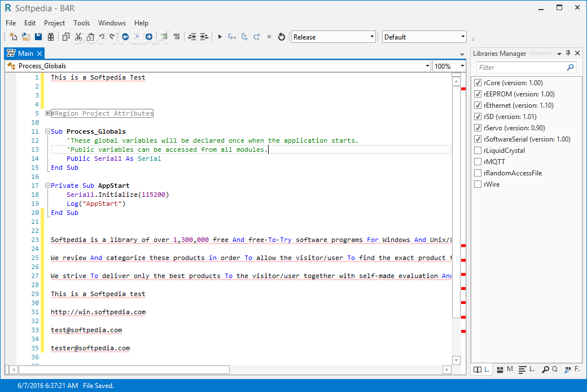
Task: Click the Undo arrow icon
Action: [102, 37]
